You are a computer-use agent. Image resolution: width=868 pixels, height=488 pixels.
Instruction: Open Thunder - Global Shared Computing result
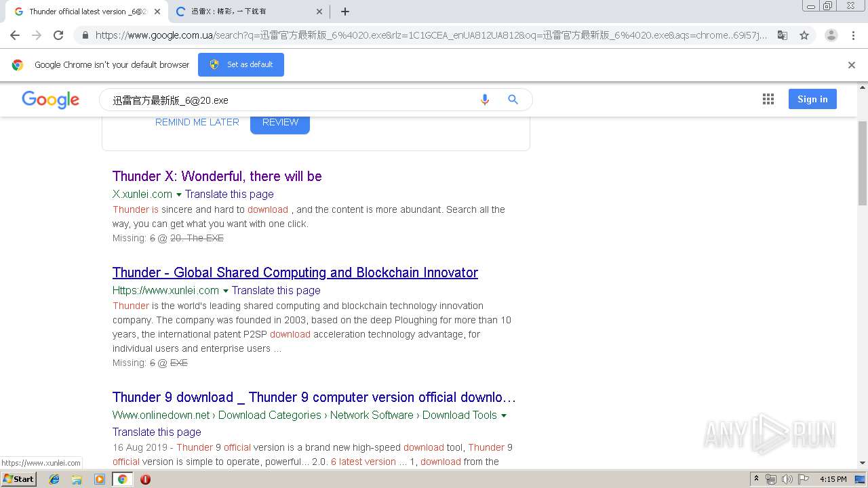click(x=295, y=272)
